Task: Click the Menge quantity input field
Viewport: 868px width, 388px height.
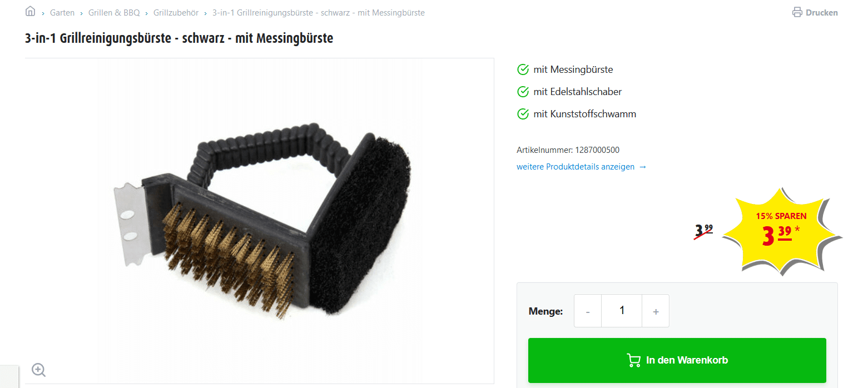Action: [622, 311]
